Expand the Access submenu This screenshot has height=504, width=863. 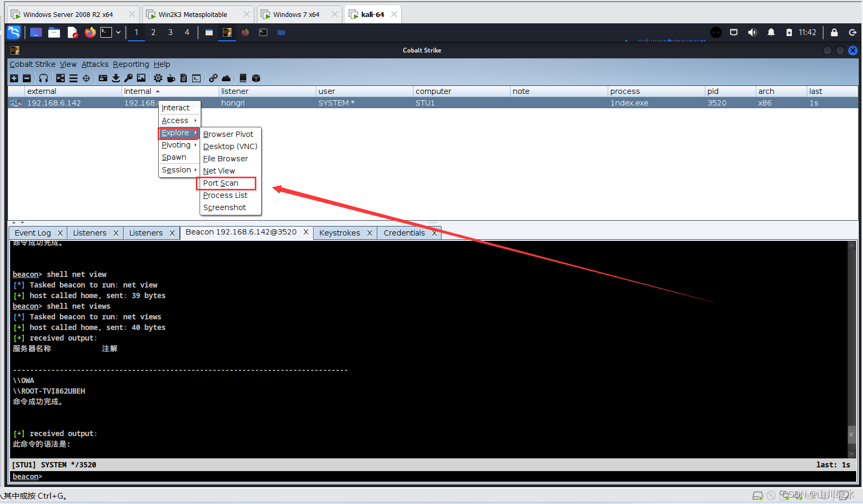(x=179, y=120)
